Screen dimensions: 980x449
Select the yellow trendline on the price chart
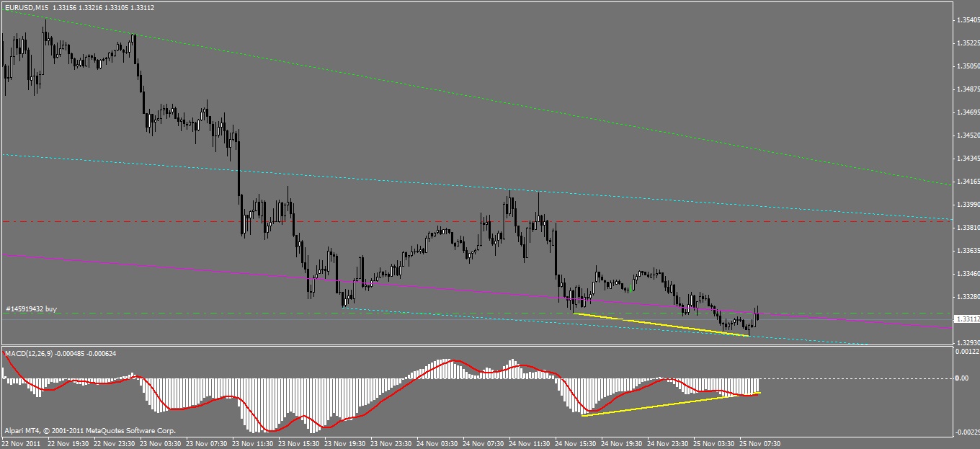coord(661,324)
